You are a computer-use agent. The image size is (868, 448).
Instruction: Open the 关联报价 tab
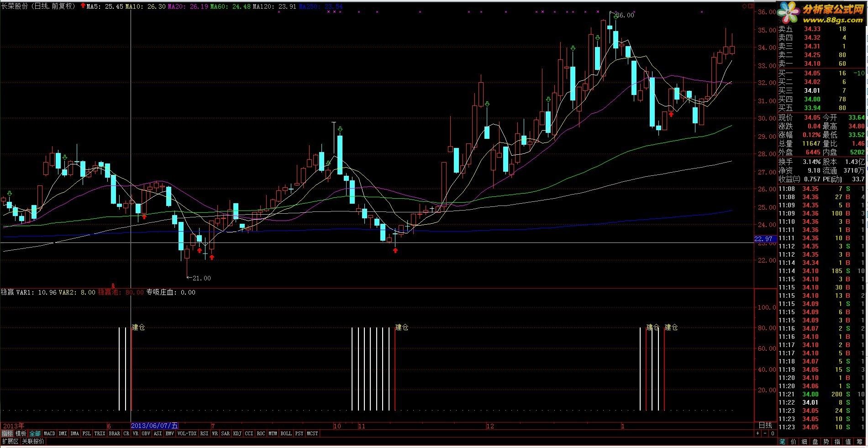33,442
